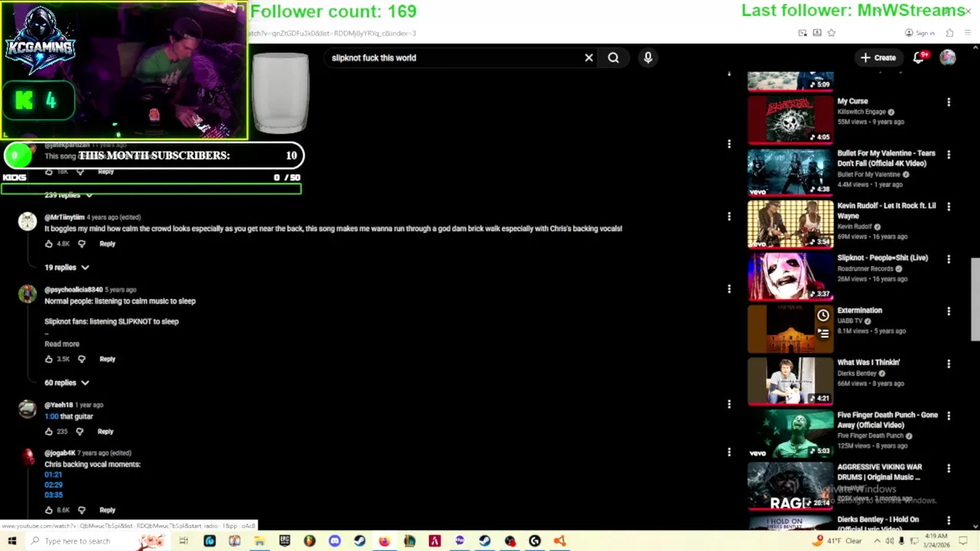The image size is (980, 551).
Task: Open Slipknot People=Shit (Live) video title
Action: point(883,258)
